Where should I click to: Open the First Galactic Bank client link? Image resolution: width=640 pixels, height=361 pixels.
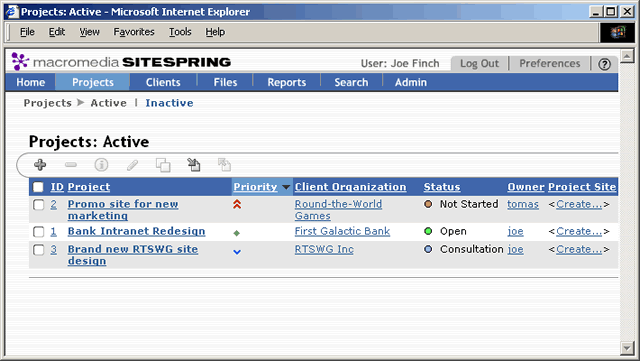[342, 232]
